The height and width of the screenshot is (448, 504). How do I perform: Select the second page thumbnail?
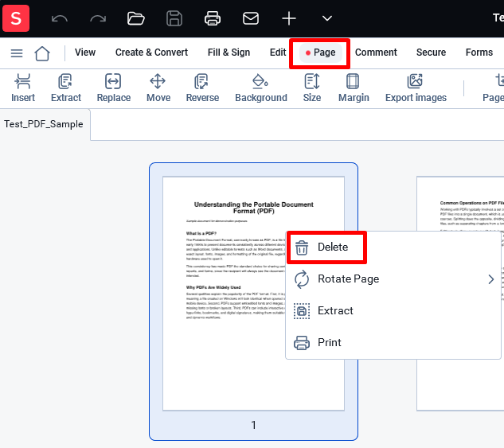pos(460,293)
